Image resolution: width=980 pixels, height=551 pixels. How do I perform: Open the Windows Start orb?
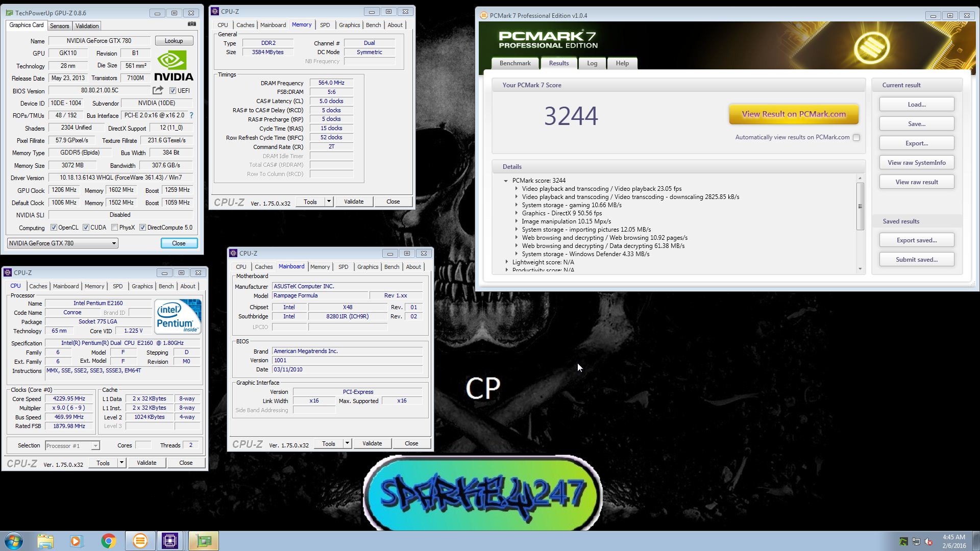pyautogui.click(x=14, y=541)
